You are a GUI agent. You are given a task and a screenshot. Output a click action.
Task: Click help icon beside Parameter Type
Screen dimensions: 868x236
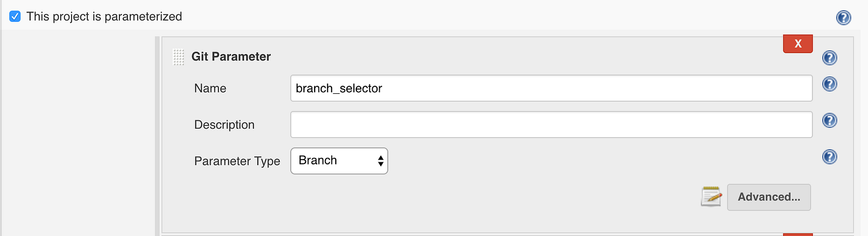pyautogui.click(x=829, y=157)
